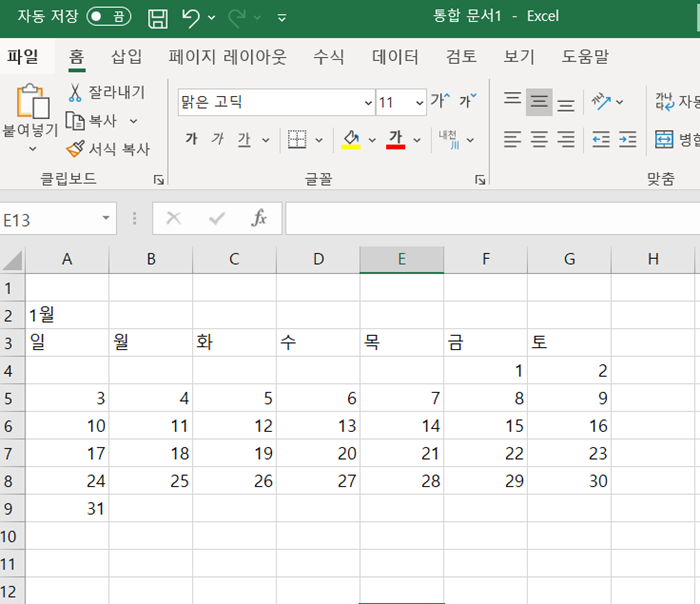The image size is (700, 604).
Task: Open the Undo history dropdown arrow
Action: tap(212, 18)
